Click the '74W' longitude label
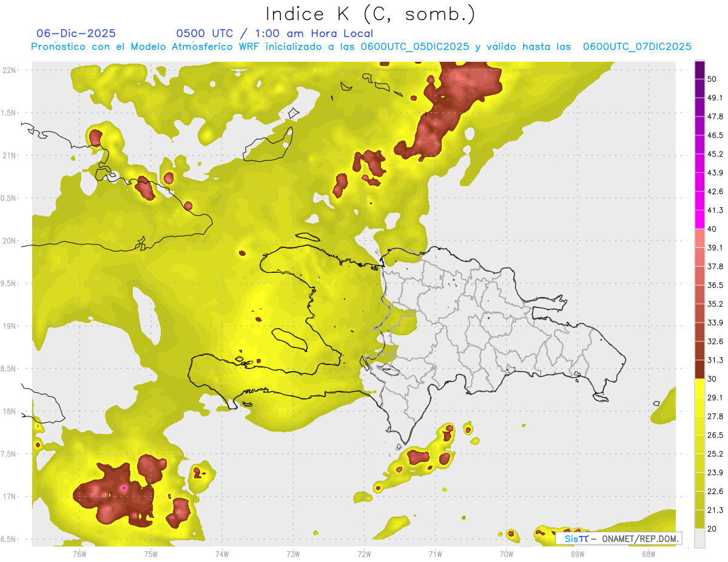The image size is (728, 562). [222, 554]
